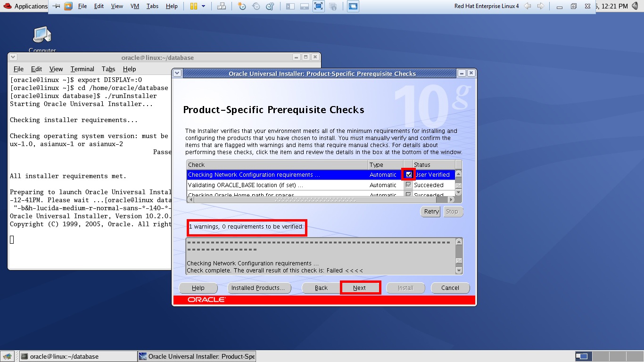Open Installed Products list
This screenshot has width=644, height=362.
(258, 288)
